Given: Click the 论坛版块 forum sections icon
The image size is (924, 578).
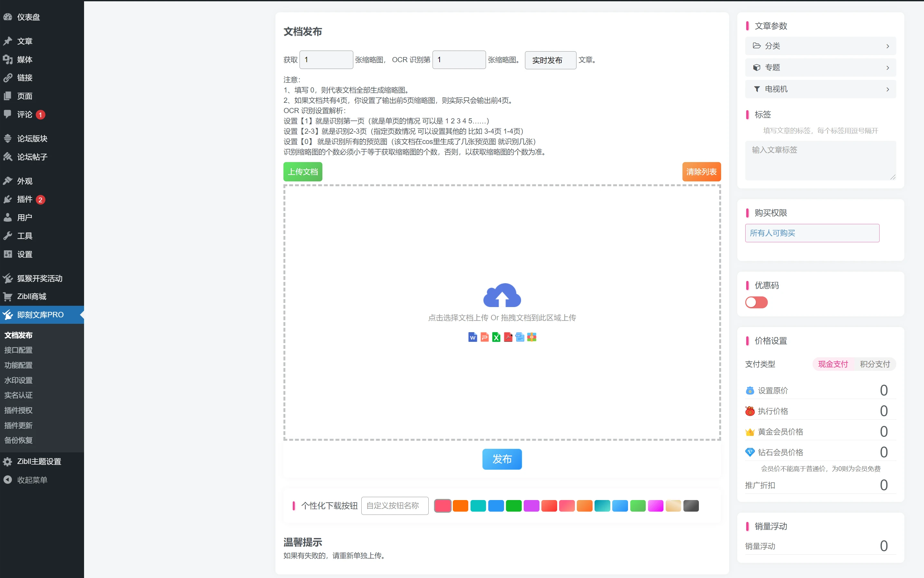Looking at the screenshot, I should pyautogui.click(x=8, y=139).
